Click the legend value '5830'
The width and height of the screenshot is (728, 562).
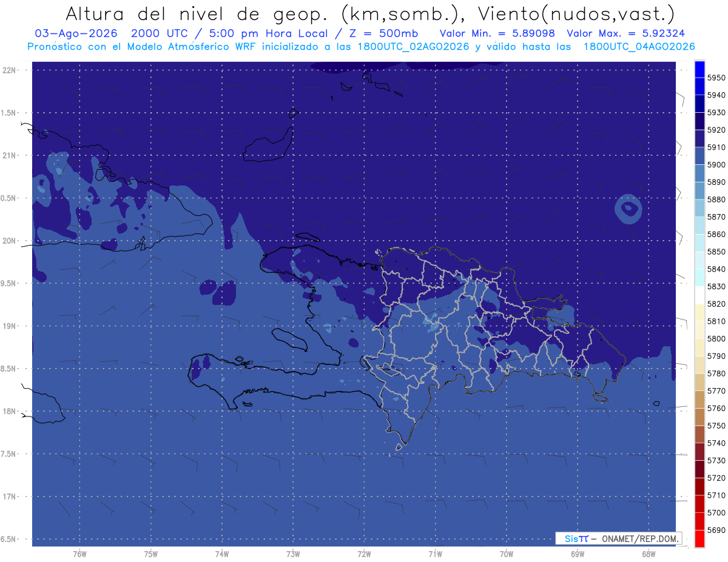716,286
